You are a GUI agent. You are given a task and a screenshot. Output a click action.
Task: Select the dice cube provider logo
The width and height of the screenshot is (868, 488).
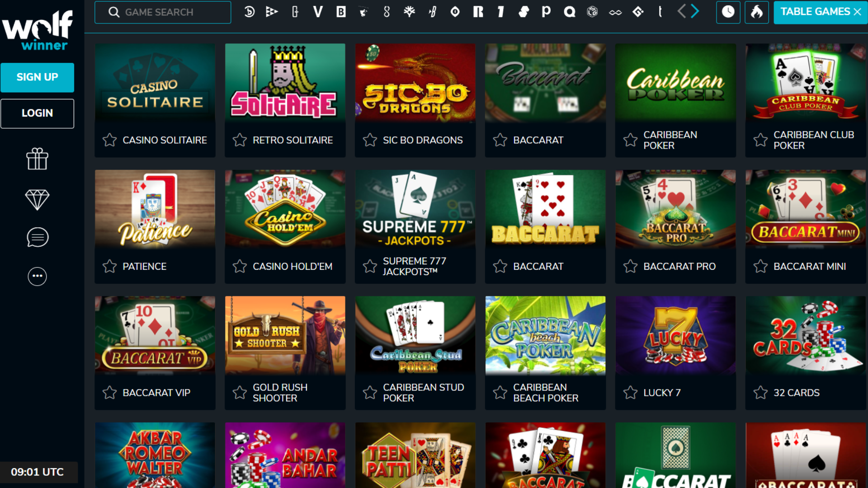(x=592, y=12)
